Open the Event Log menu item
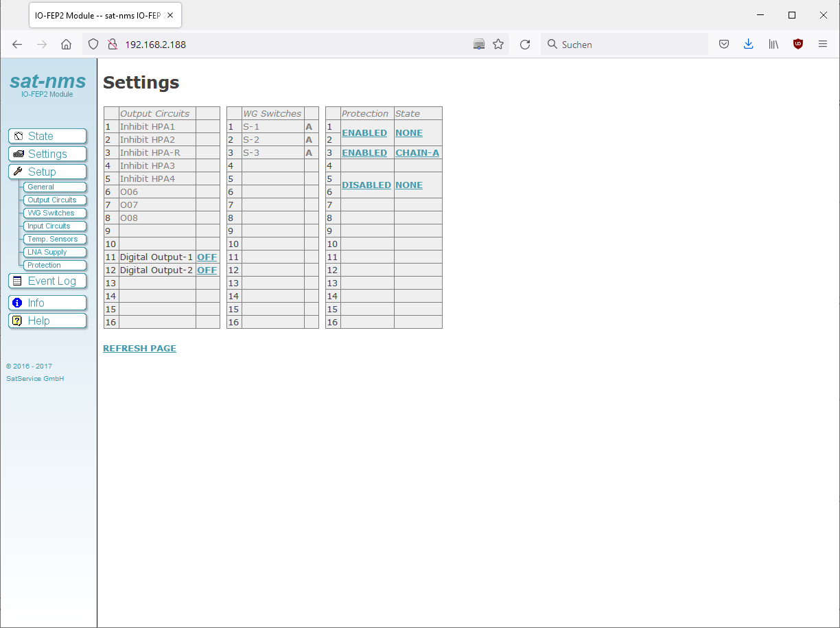 (x=47, y=281)
